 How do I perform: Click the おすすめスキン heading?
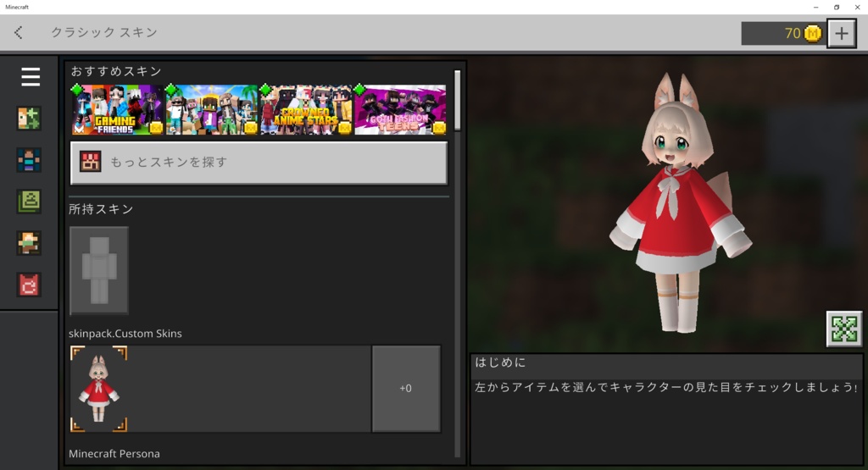tap(116, 71)
